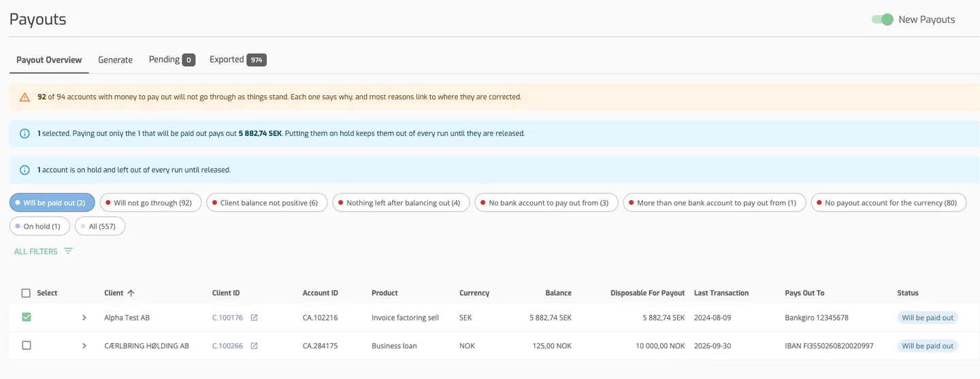Click the Product column header

[385, 293]
